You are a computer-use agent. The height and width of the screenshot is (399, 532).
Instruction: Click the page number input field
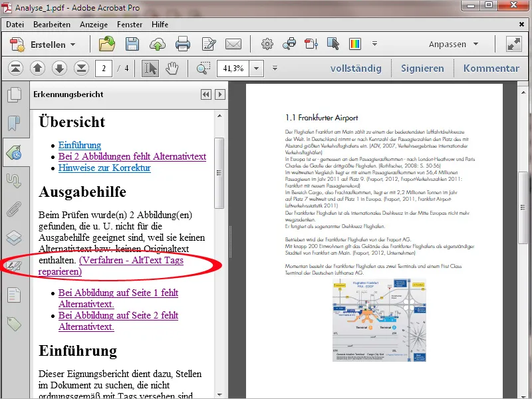(x=104, y=68)
